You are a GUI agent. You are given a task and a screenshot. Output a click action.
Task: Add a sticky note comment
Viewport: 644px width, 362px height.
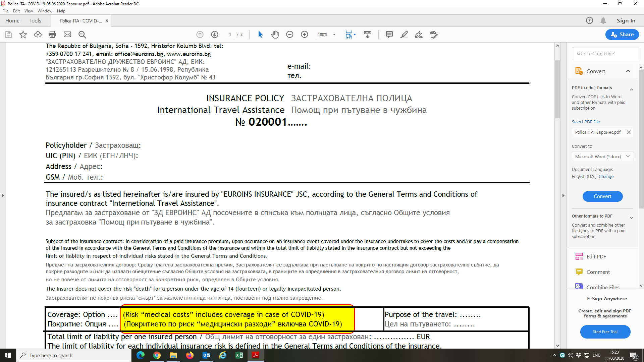tap(389, 35)
